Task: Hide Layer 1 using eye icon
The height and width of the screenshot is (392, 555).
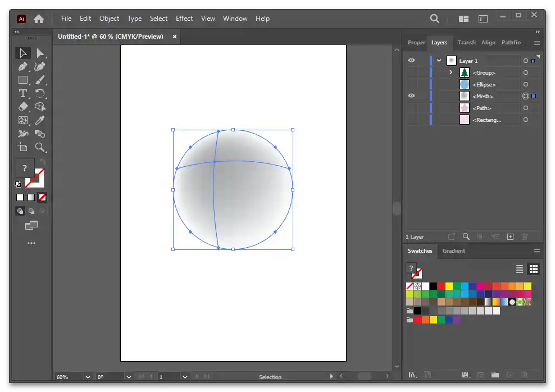Action: tap(411, 61)
